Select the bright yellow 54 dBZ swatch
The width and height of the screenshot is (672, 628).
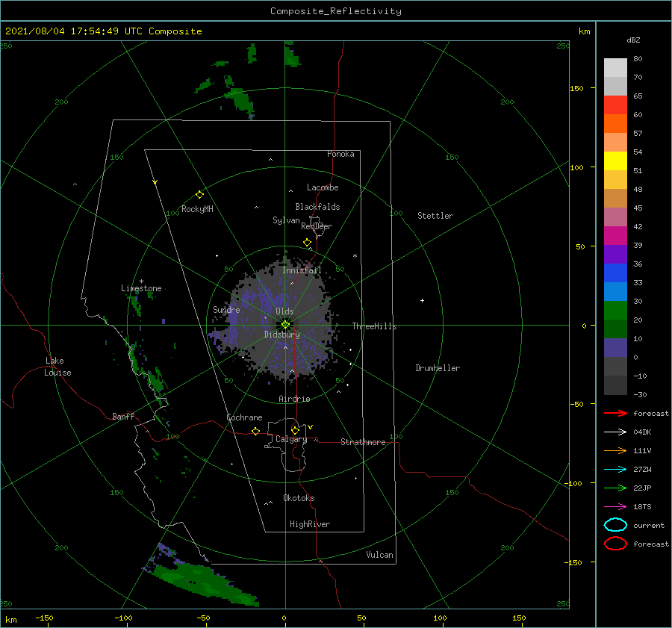click(x=615, y=161)
